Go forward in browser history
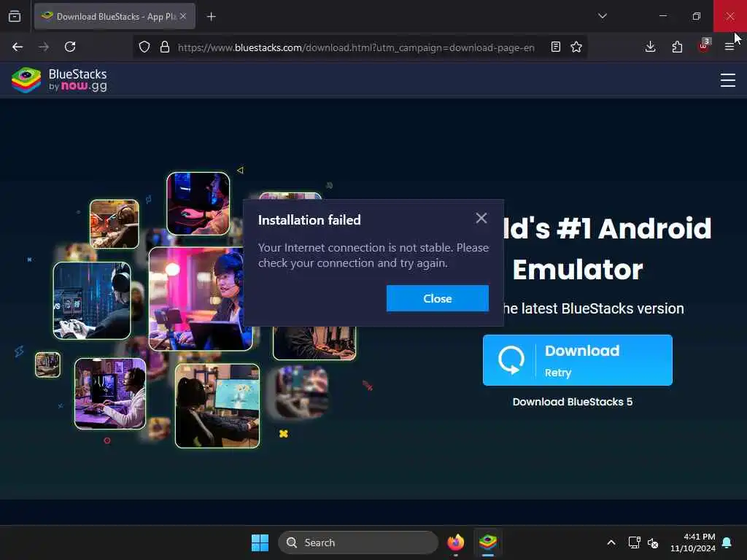The image size is (747, 560). click(x=44, y=47)
